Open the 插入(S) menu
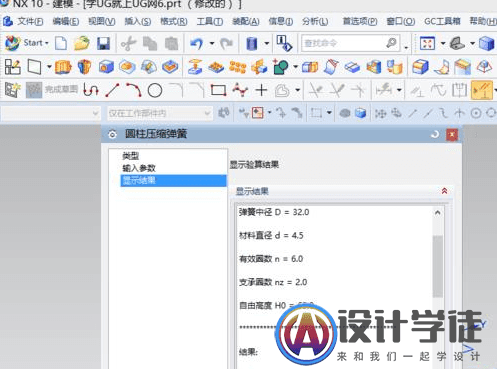The width and height of the screenshot is (498, 369). [x=138, y=21]
